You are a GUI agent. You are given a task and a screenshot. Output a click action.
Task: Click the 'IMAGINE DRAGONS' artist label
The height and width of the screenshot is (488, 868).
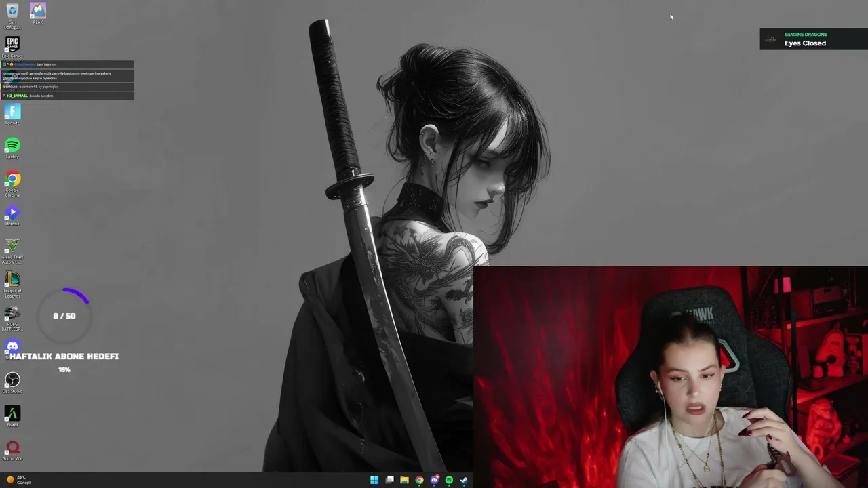[x=806, y=35]
